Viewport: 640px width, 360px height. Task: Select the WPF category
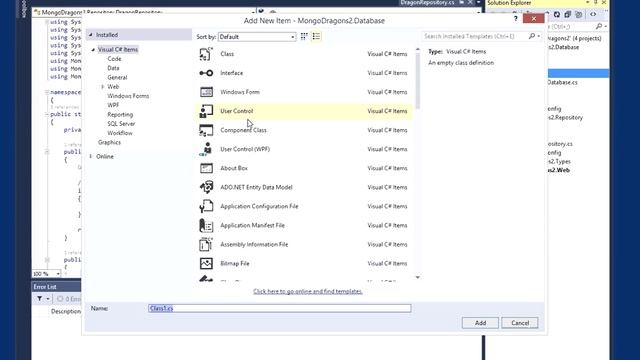pyautogui.click(x=113, y=105)
